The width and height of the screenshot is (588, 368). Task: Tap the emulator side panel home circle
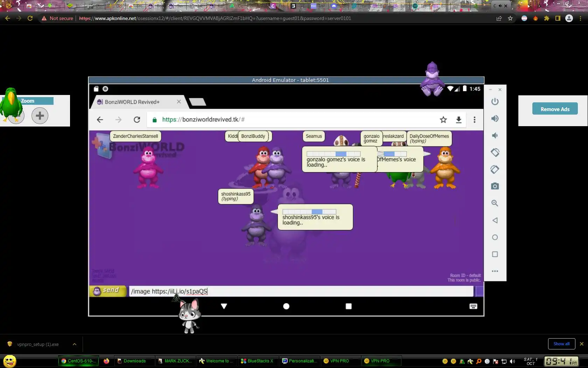(x=495, y=237)
